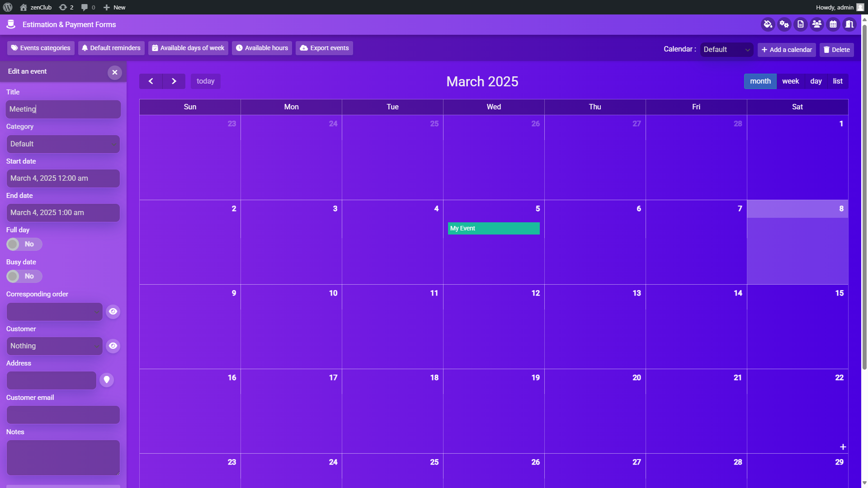Click the plus icon on March 22
Screen dimensions: 868x488
843,447
